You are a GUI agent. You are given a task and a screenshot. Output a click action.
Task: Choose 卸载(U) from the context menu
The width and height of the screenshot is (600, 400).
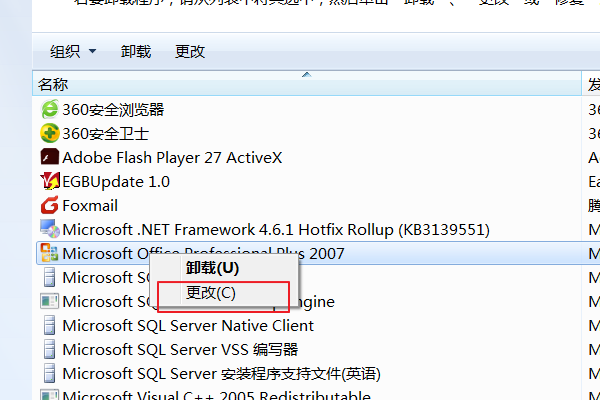pos(223,268)
